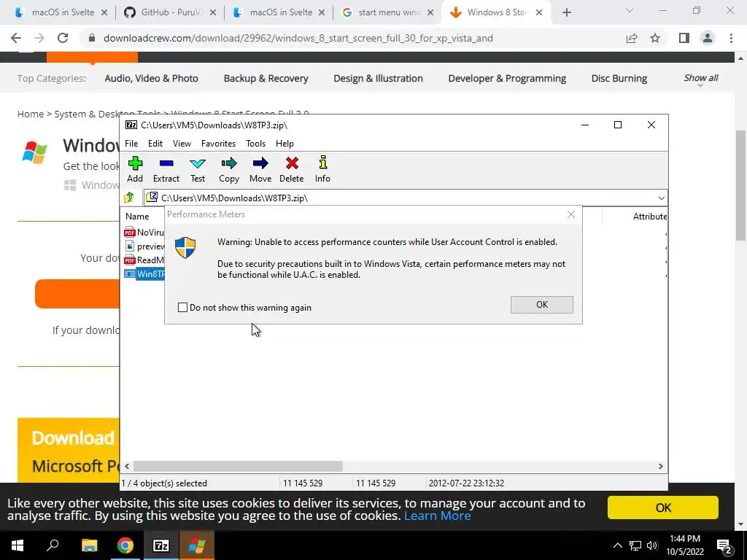
Task: Go up one folder level in 7-Zip
Action: click(129, 198)
